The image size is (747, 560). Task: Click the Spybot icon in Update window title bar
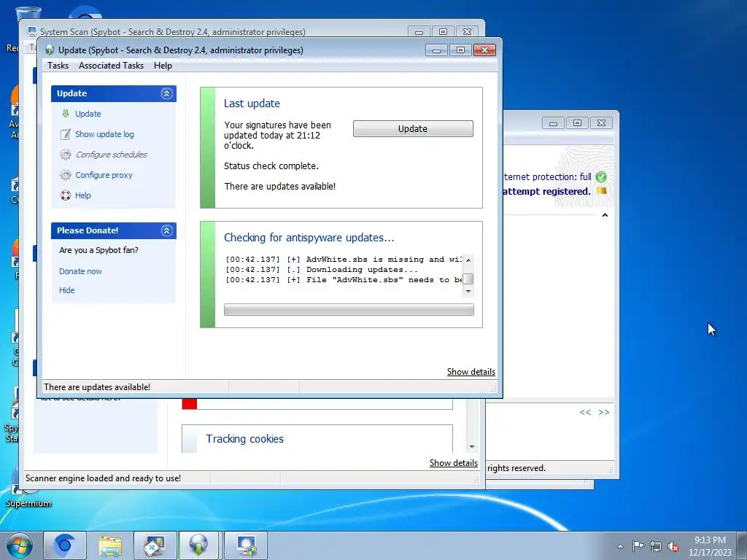pos(50,50)
